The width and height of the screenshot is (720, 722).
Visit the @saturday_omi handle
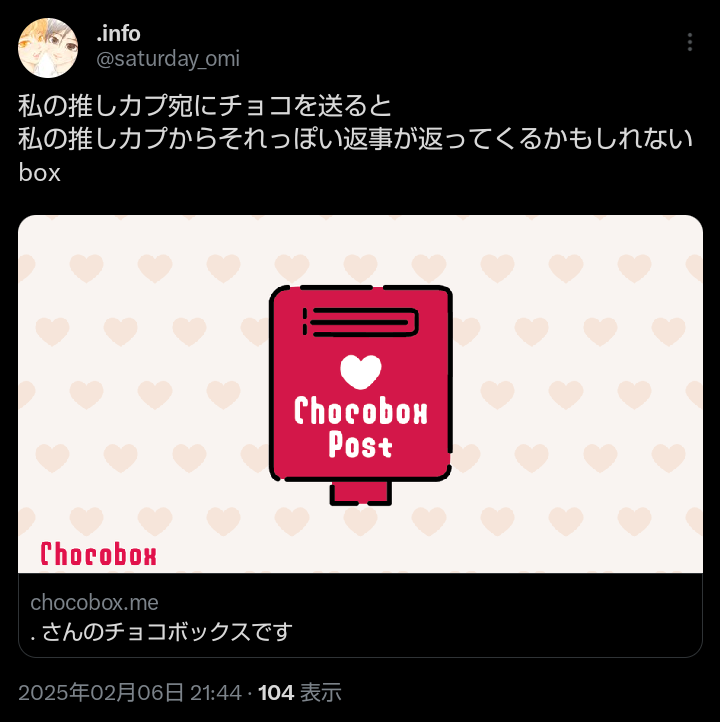coord(168,59)
